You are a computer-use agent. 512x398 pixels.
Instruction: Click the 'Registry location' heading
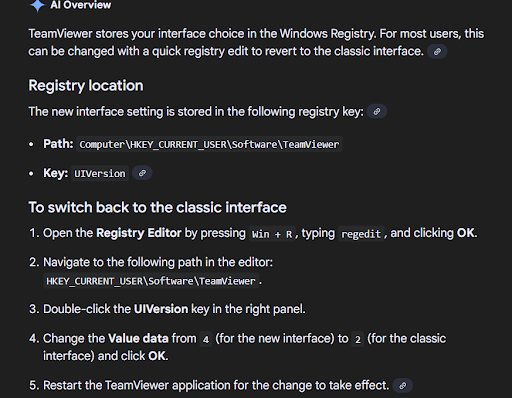[x=86, y=86]
